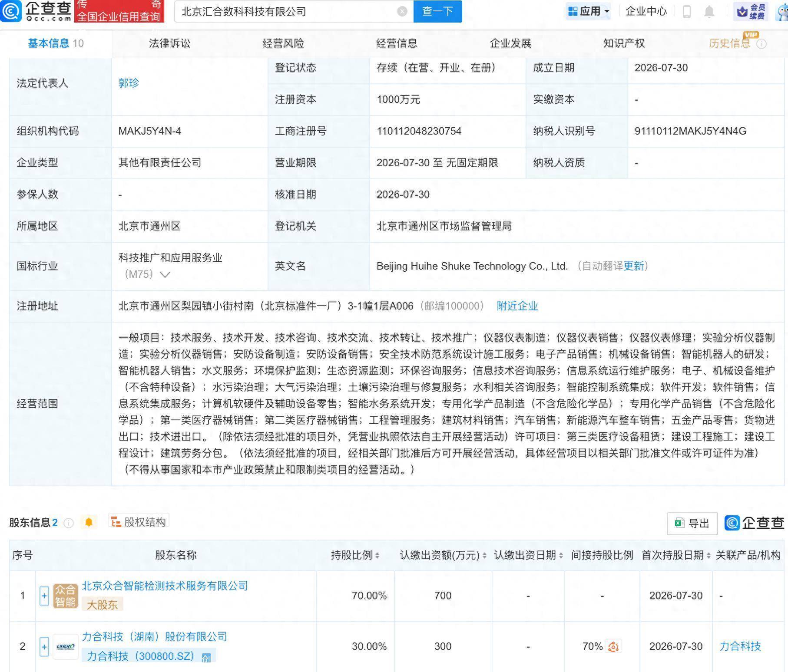This screenshot has width=788, height=672.
Task: Open 北京众合智能检测技术服务有限公司 link
Action: (x=165, y=586)
